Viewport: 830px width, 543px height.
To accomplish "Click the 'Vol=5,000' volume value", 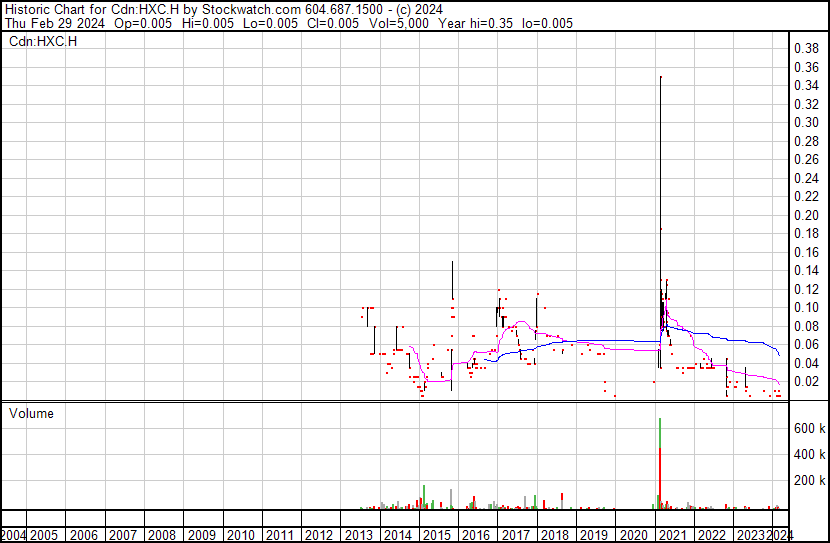I will 398,23.
